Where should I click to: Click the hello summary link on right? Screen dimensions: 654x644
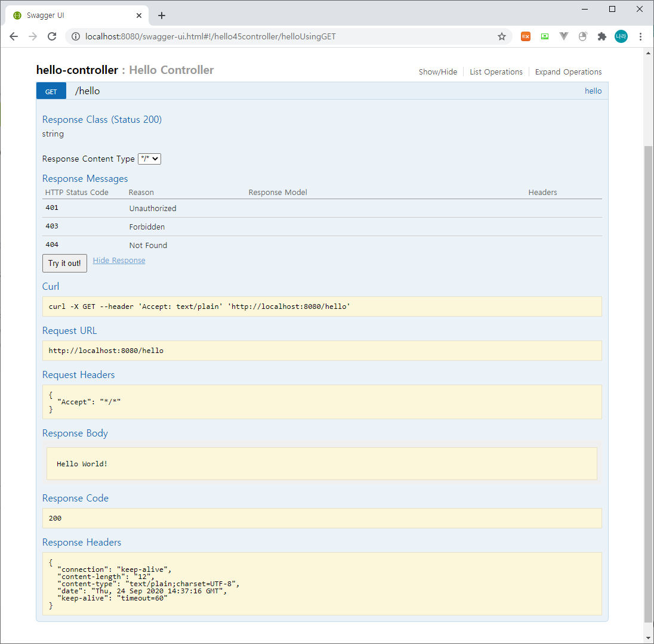click(x=593, y=91)
